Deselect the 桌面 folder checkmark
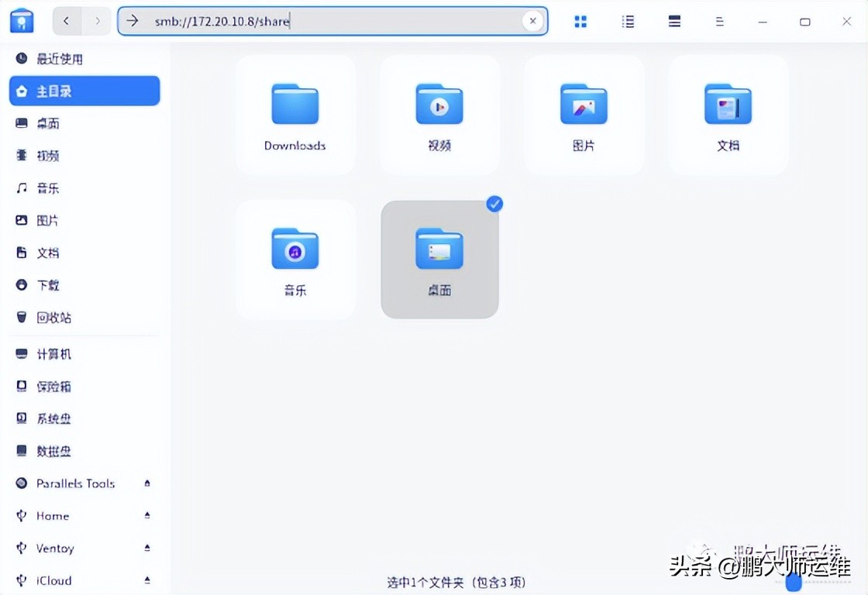868x595 pixels. [494, 204]
